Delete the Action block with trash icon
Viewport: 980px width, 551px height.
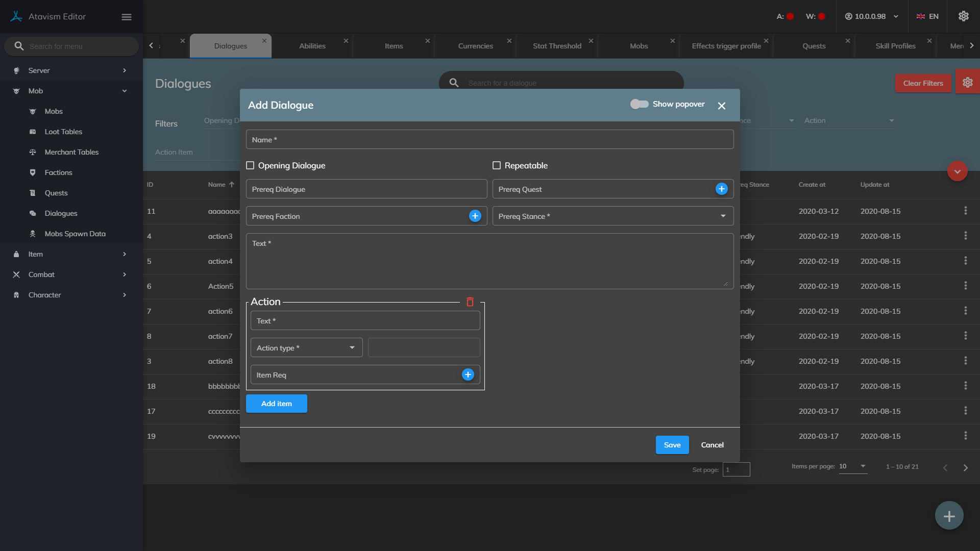click(470, 302)
